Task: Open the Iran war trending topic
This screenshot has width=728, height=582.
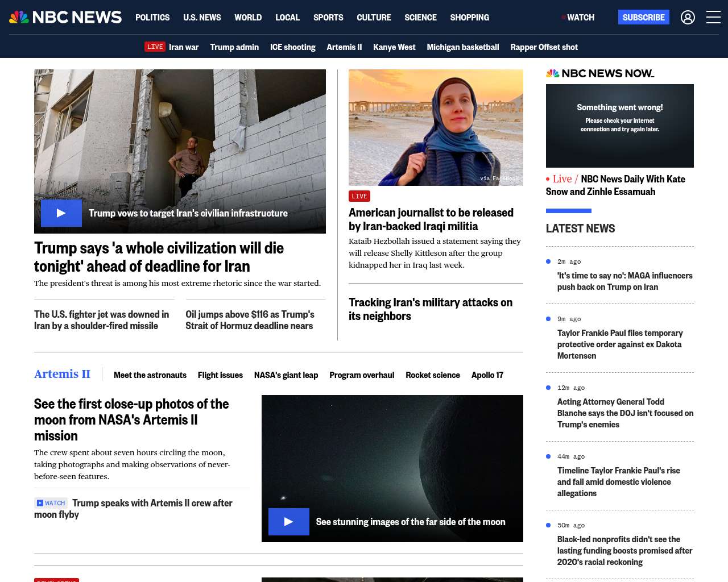Action: coord(184,47)
